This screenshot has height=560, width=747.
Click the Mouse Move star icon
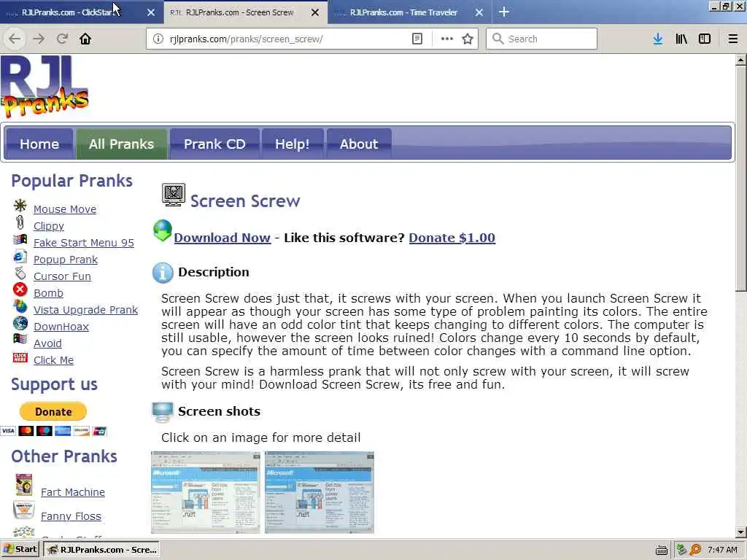pos(20,205)
